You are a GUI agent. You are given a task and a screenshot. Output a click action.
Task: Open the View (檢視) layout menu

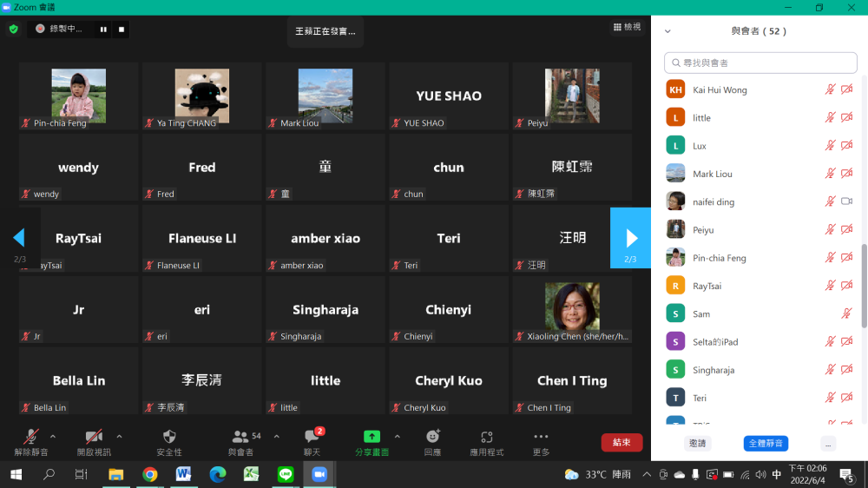tap(627, 27)
